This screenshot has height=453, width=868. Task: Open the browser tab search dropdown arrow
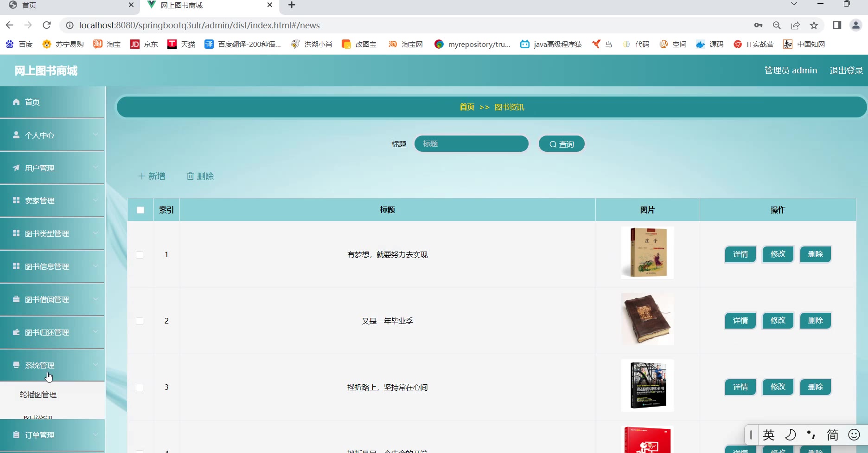pyautogui.click(x=794, y=4)
